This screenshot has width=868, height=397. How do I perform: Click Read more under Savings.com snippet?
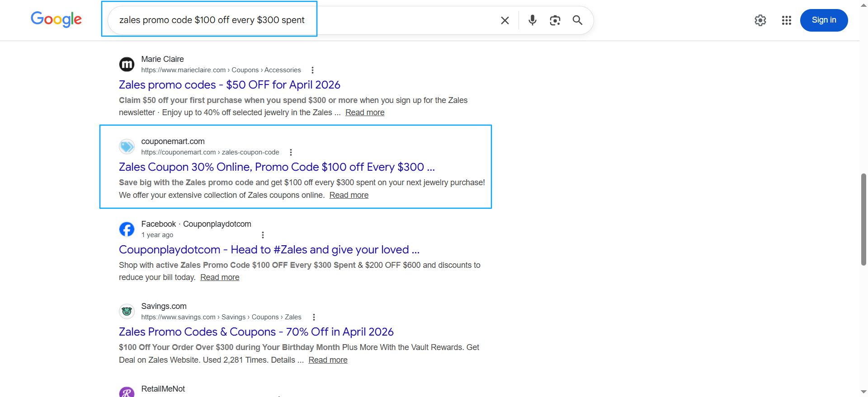click(x=328, y=360)
